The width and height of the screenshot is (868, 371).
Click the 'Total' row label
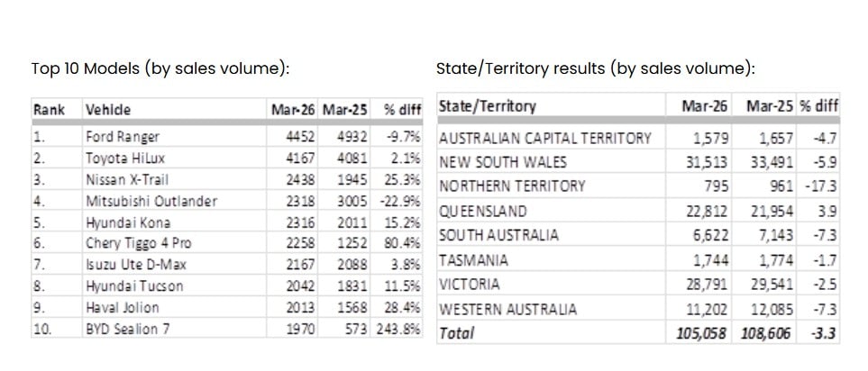tap(456, 333)
